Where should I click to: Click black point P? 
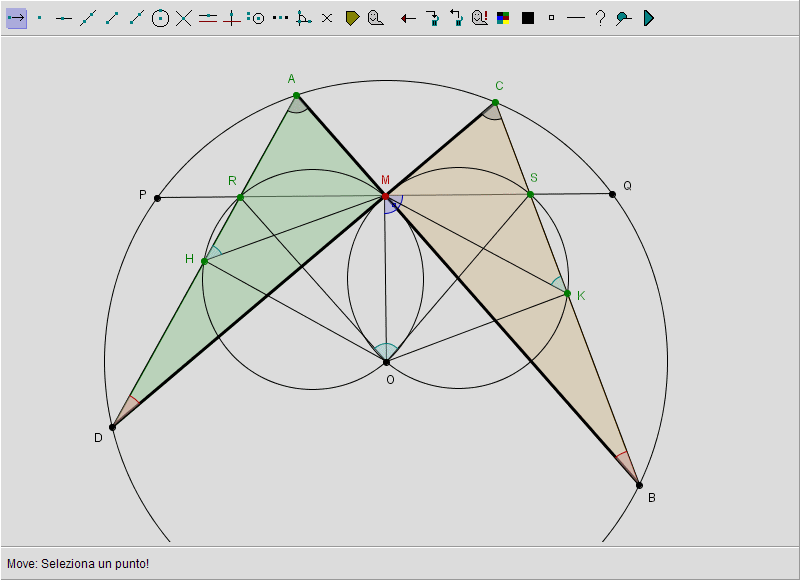click(157, 198)
